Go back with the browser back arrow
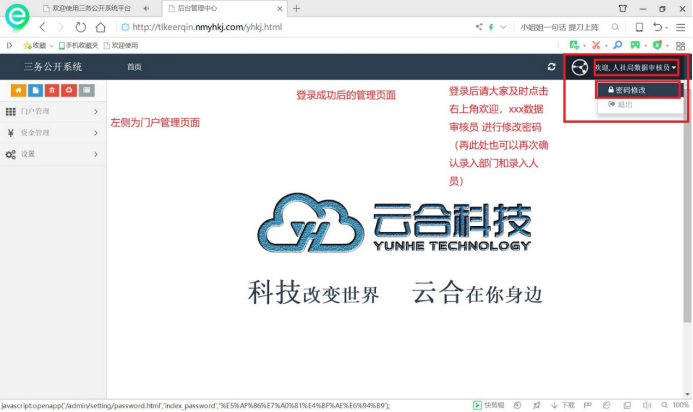The image size is (693, 412). (42, 27)
